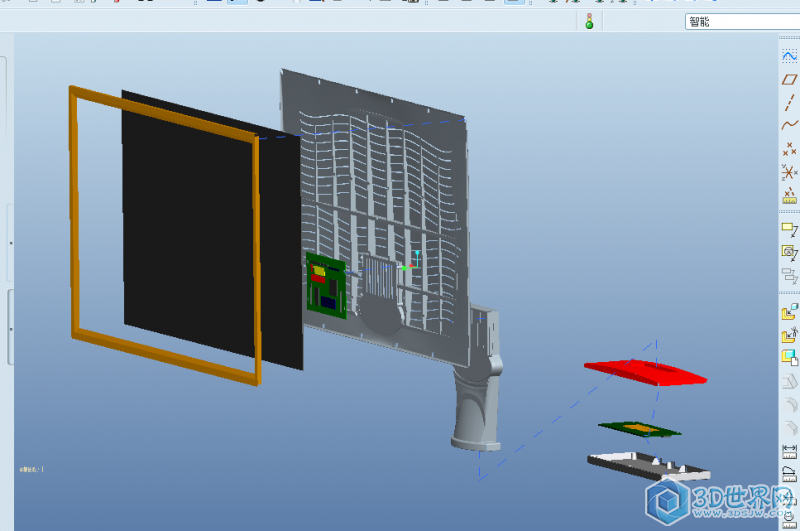Assemble a component into the assembly
The height and width of the screenshot is (531, 800).
pyautogui.click(x=789, y=311)
